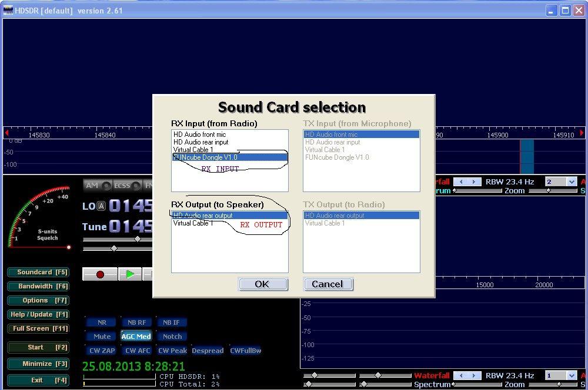This screenshot has height=390, width=588.
Task: Click the upper Zoom slider
Action: tap(549, 190)
